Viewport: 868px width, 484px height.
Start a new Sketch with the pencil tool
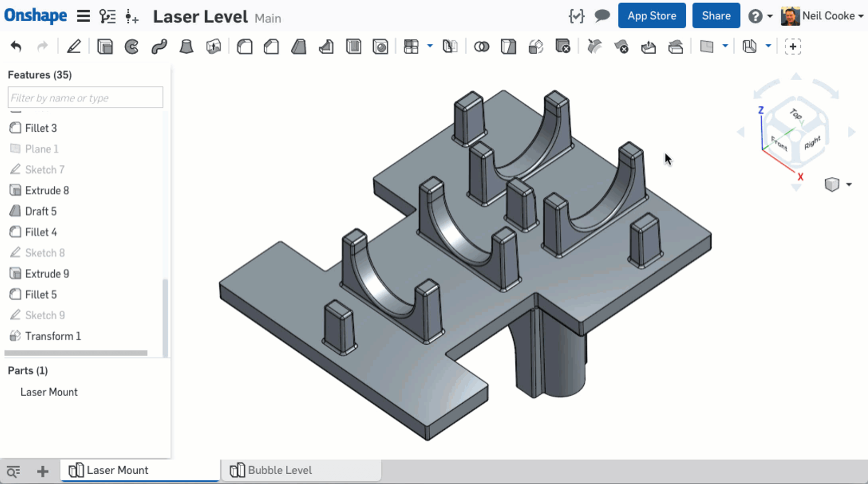pos(74,47)
